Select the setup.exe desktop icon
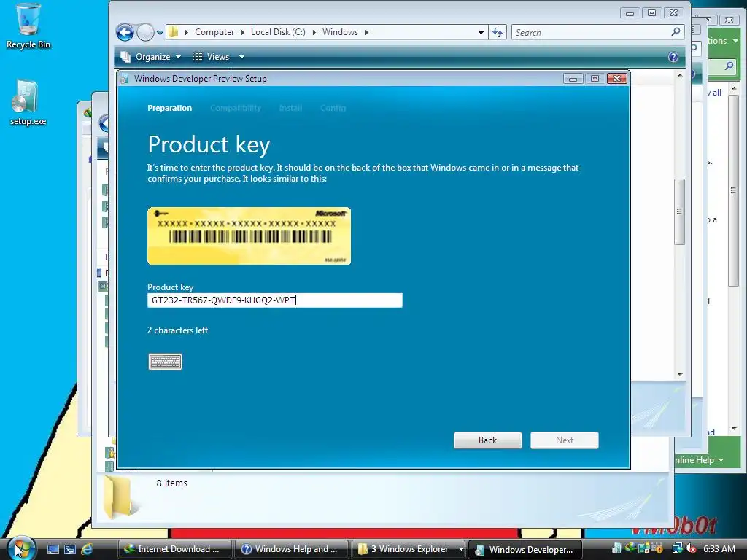The height and width of the screenshot is (560, 747). click(28, 102)
